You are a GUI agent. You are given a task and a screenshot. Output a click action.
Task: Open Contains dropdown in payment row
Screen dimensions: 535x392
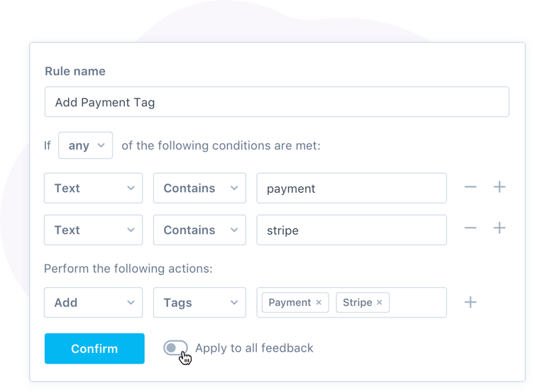pyautogui.click(x=199, y=188)
